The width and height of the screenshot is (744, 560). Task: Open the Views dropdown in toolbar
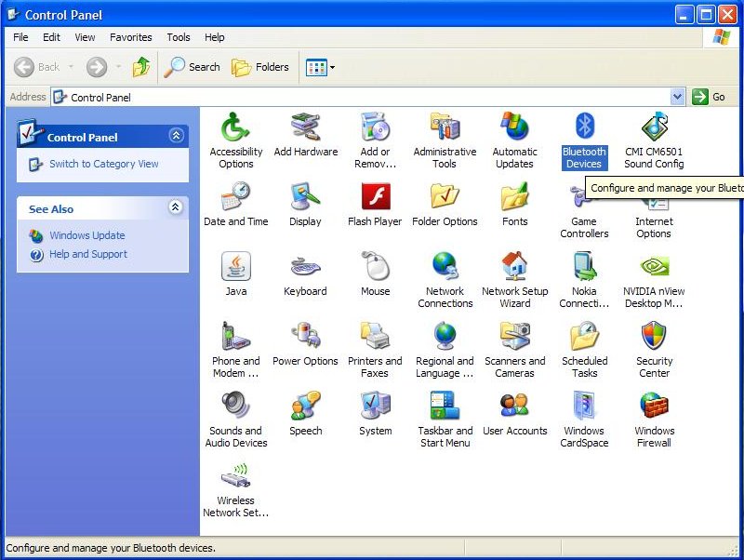point(321,67)
